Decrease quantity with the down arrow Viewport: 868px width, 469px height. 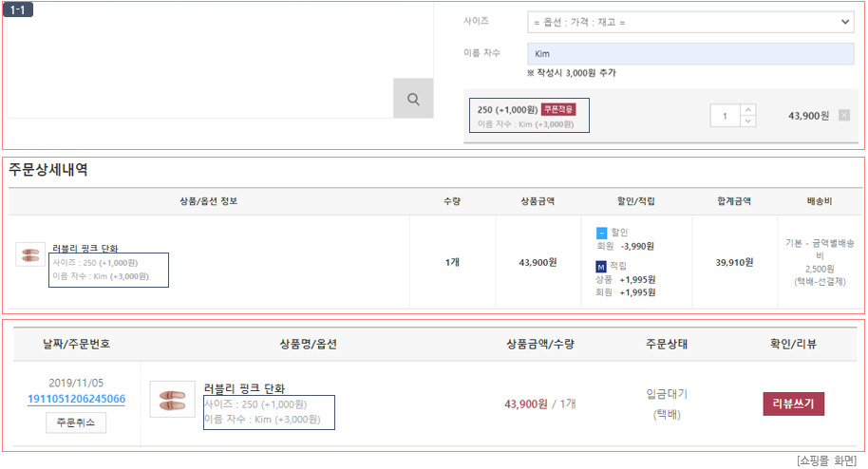[748, 122]
